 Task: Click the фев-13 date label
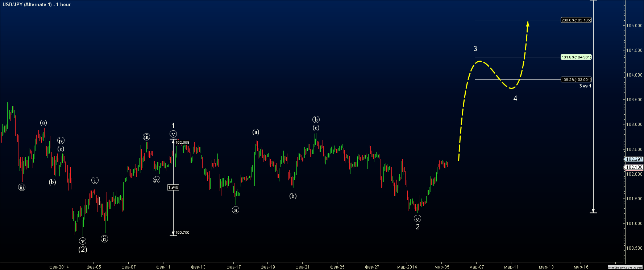click(198, 267)
